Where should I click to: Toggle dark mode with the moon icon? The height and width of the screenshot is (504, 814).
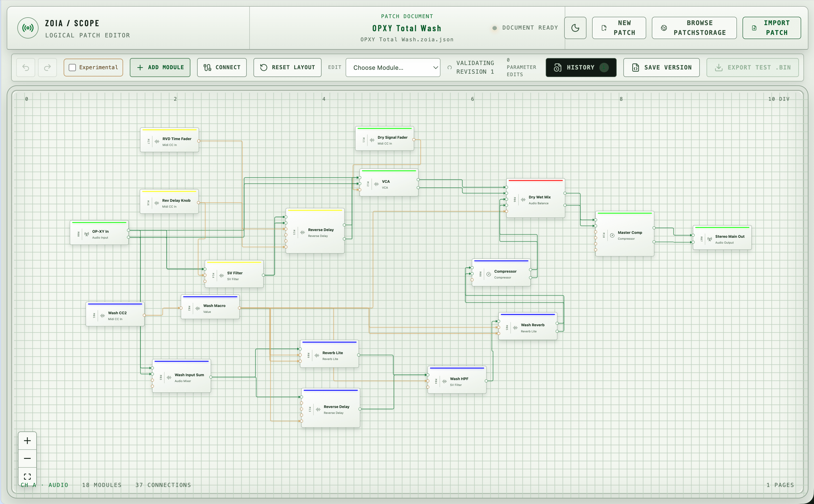pos(575,28)
